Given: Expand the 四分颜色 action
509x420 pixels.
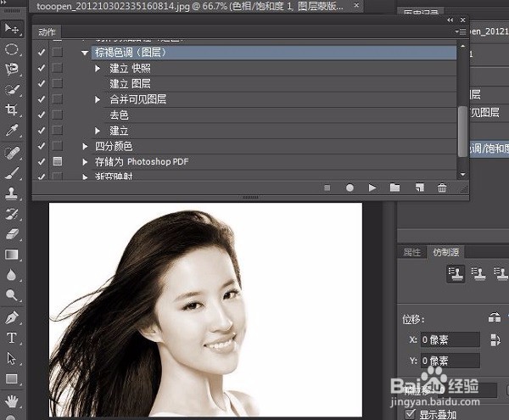Looking at the screenshot, I should 85,147.
